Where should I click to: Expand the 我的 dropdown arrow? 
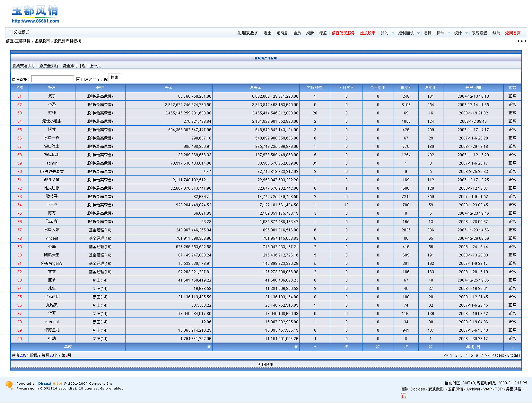click(x=393, y=33)
